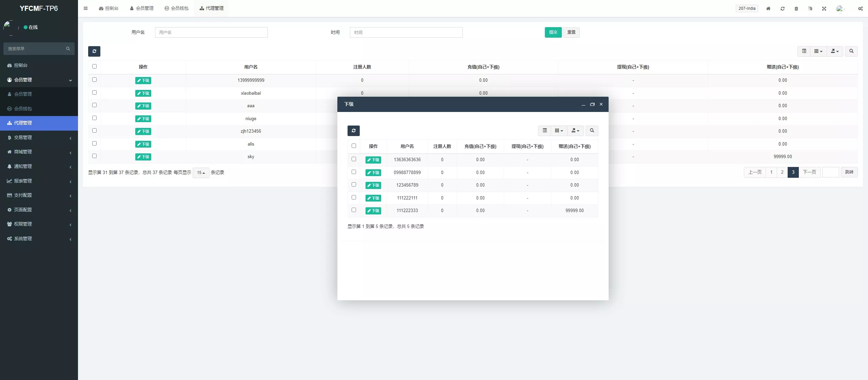Click the trash icon in top bar
Image resolution: width=868 pixels, height=380 pixels.
coord(796,8)
